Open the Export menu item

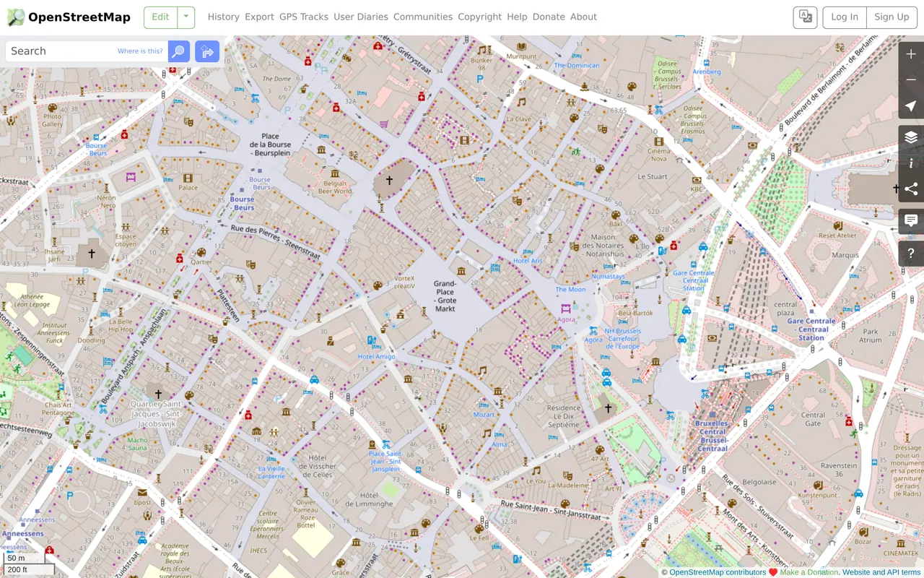pos(259,17)
